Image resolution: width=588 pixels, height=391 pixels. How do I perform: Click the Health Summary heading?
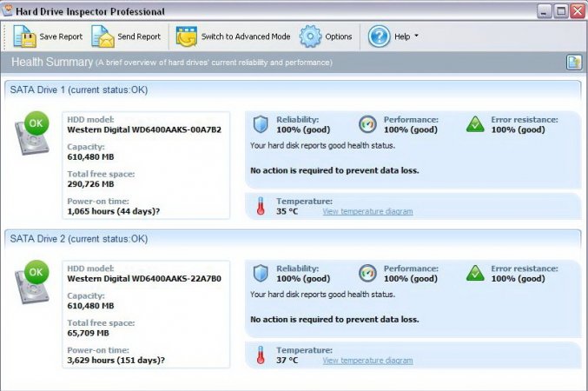[52, 62]
